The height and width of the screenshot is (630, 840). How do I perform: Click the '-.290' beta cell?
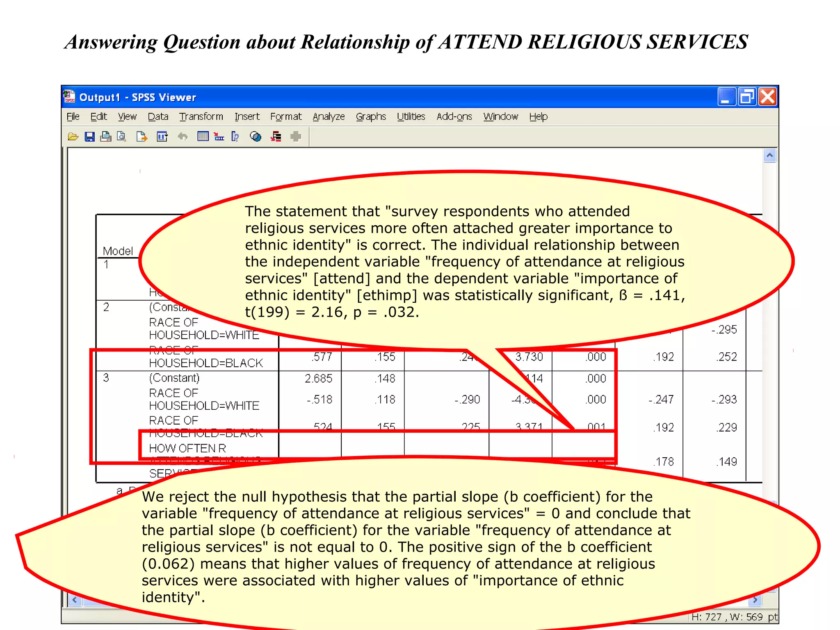467,399
